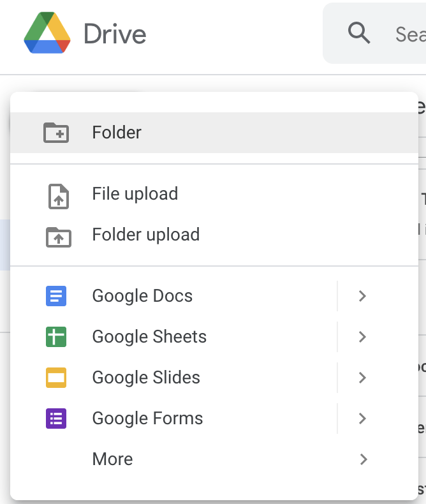
Task: Open the More menu item
Action: [x=214, y=459]
